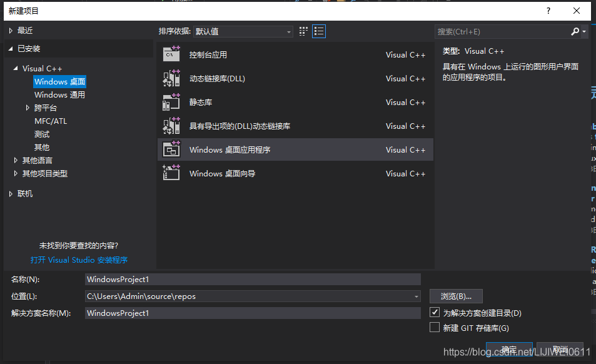Open the 打开 Visual Studio 安装程序 link
This screenshot has width=596, height=364.
point(79,260)
